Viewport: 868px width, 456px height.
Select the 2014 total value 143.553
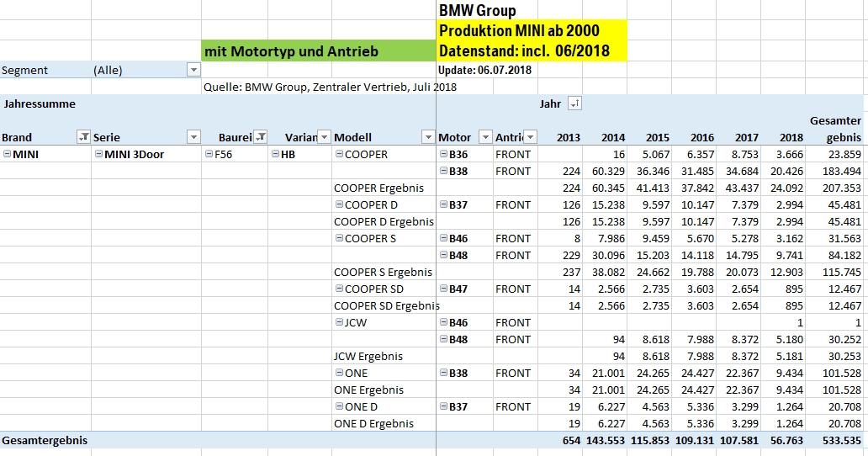[x=605, y=441]
